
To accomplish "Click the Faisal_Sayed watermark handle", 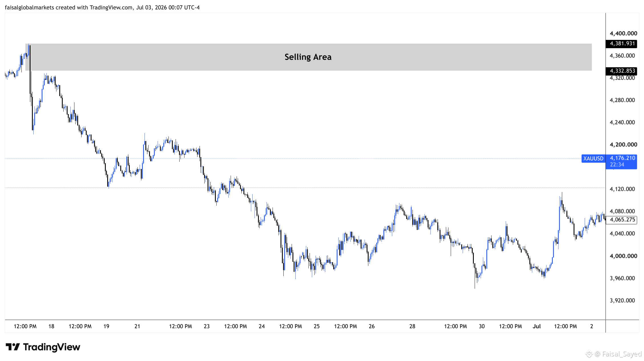I will click(x=622, y=354).
